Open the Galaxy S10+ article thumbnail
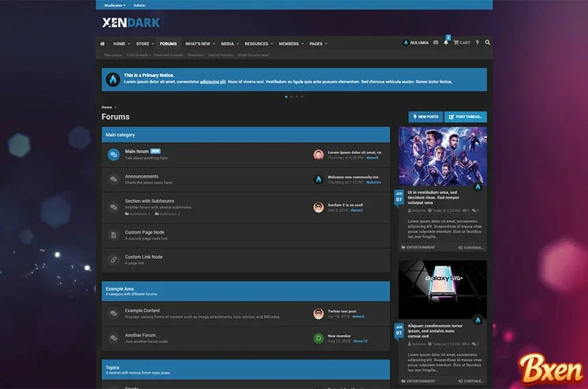This screenshot has height=389, width=588. click(x=442, y=290)
